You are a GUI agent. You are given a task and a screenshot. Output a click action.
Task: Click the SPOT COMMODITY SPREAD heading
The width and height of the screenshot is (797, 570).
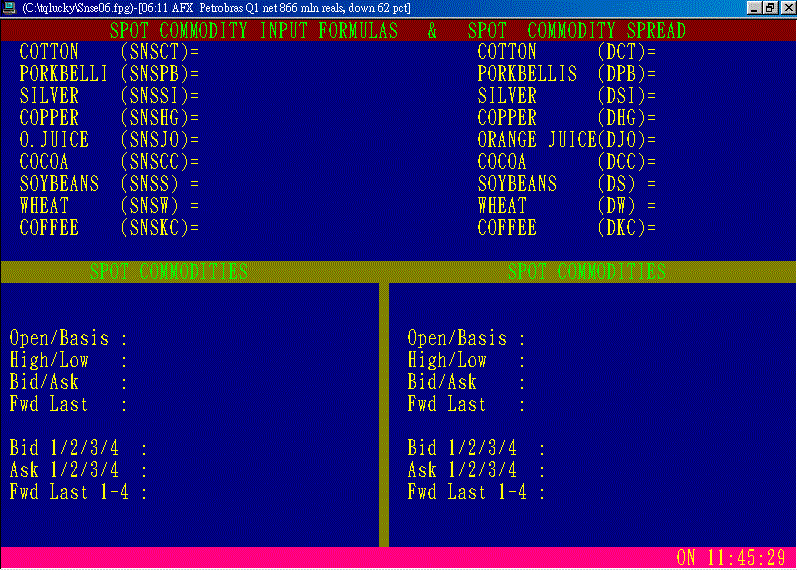coord(577,31)
